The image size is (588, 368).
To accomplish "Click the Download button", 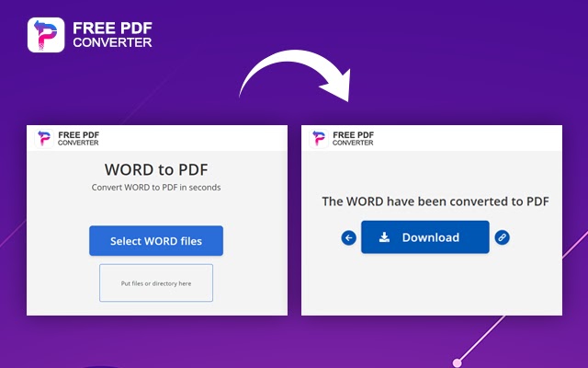I will [425, 237].
